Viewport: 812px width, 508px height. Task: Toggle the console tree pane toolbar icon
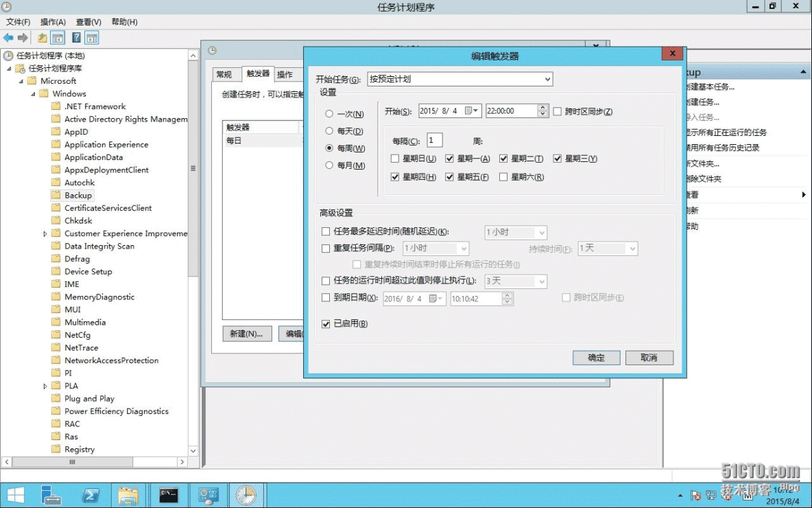coord(58,38)
